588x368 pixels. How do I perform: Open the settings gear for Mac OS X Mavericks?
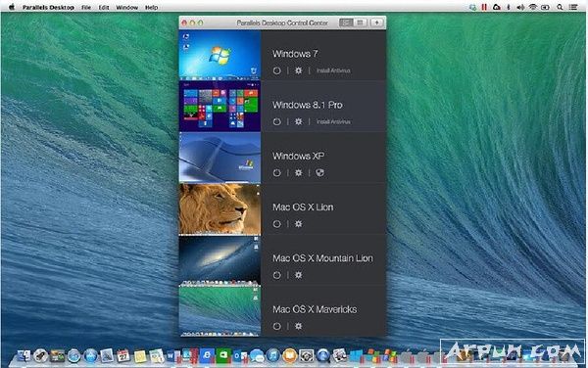[298, 326]
